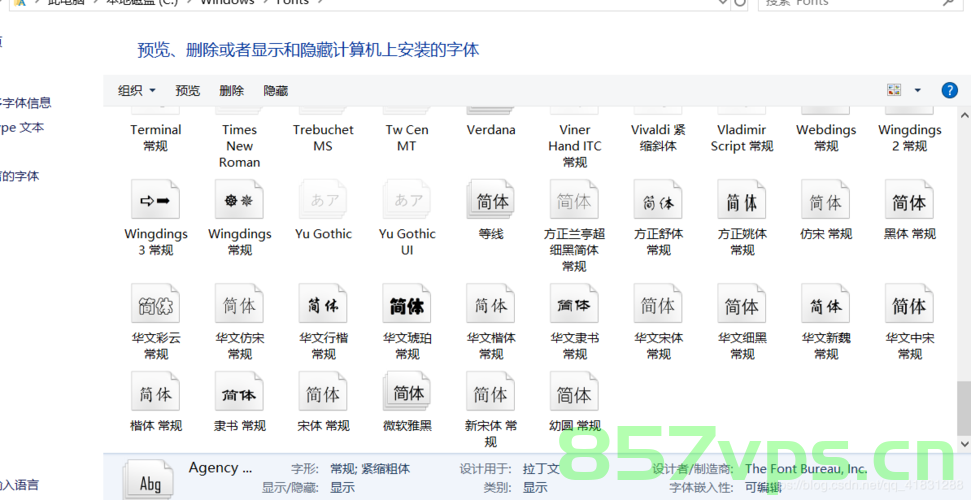
Task: Open the 字体信息 sidebar link
Action: coord(25,103)
